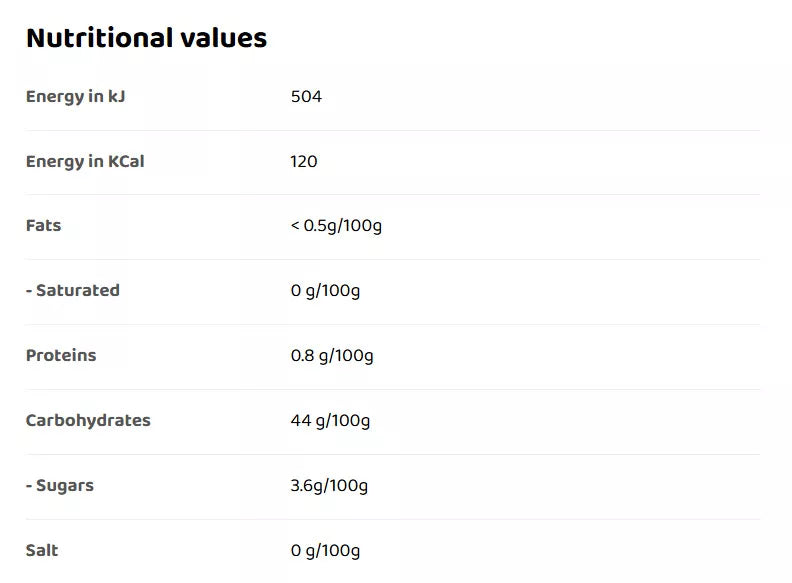Image resolution: width=792 pixels, height=583 pixels.
Task: Click the 'Proteins' row label
Action: 61,355
